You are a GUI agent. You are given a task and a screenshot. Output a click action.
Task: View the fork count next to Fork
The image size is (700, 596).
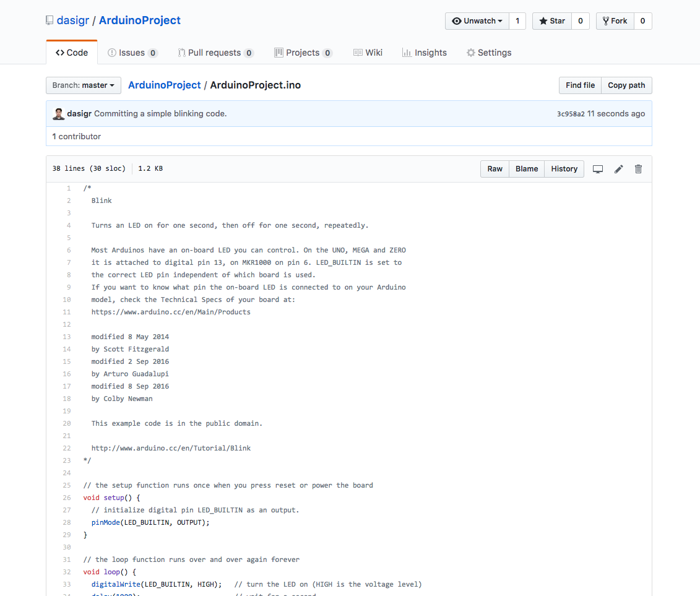[x=643, y=21]
